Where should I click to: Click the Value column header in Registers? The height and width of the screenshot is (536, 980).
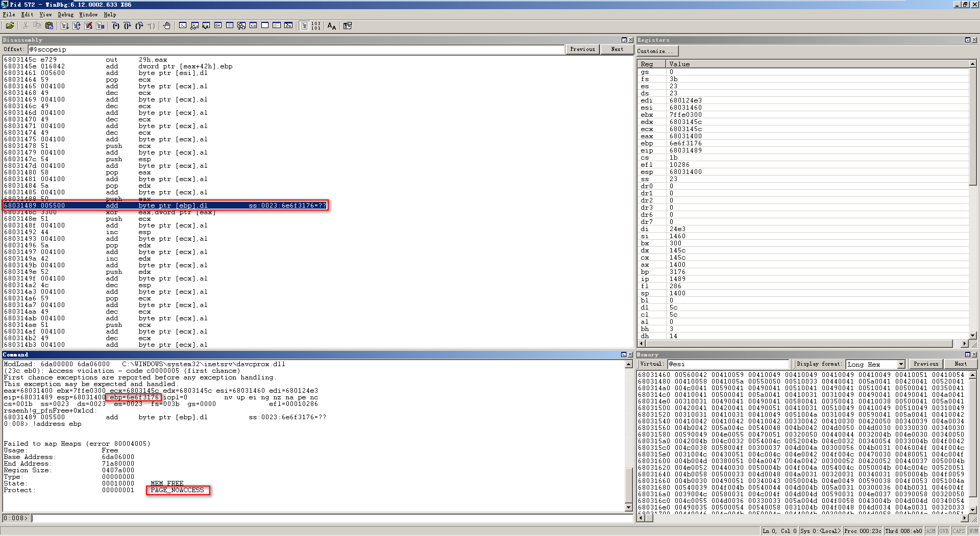coord(817,64)
